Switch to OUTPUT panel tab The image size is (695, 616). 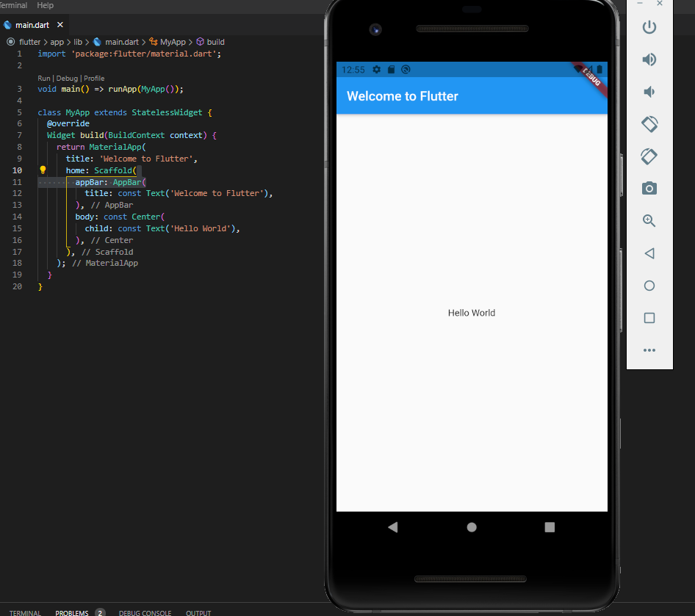pos(198,613)
